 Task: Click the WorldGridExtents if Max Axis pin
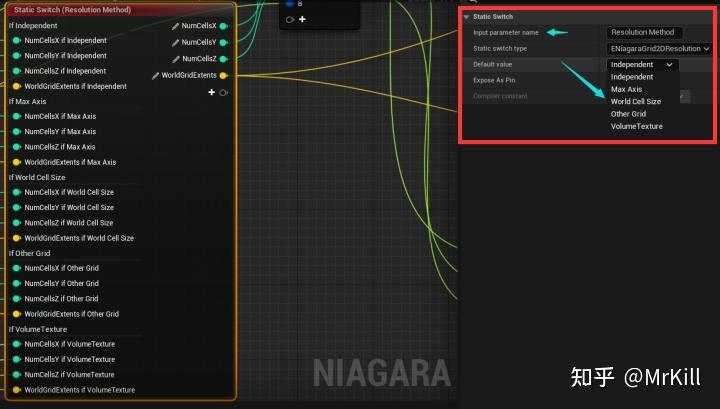coord(17,162)
